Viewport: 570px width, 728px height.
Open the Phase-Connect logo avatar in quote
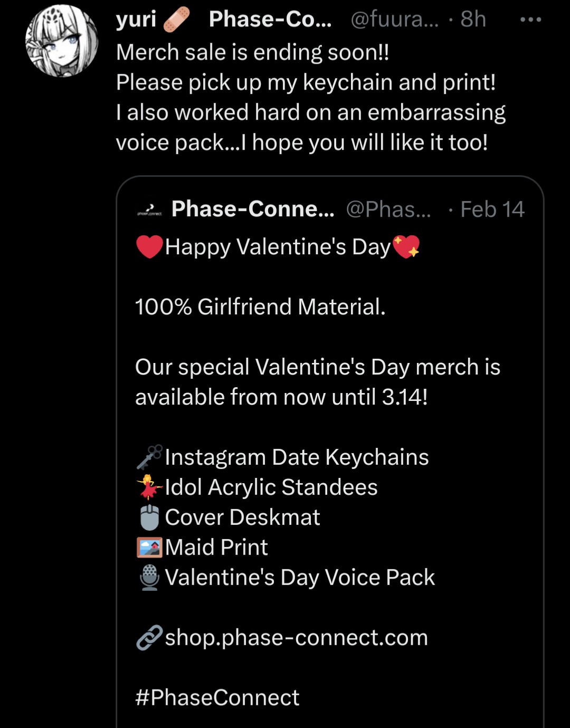point(149,210)
